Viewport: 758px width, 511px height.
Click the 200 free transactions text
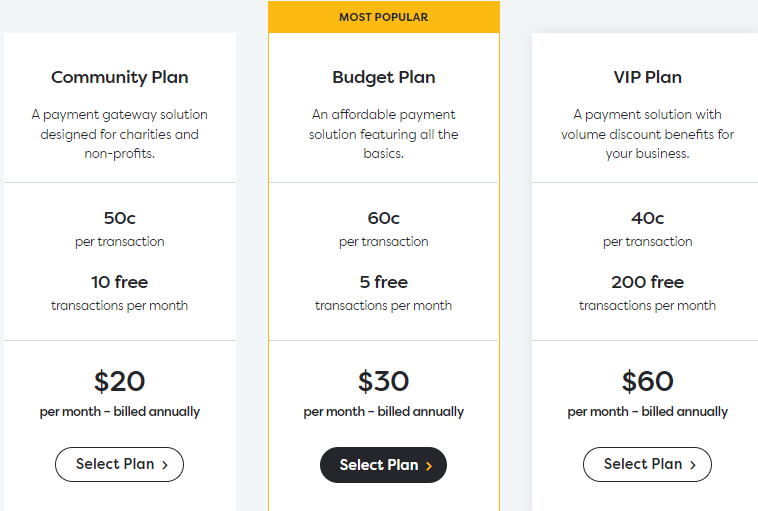648,282
